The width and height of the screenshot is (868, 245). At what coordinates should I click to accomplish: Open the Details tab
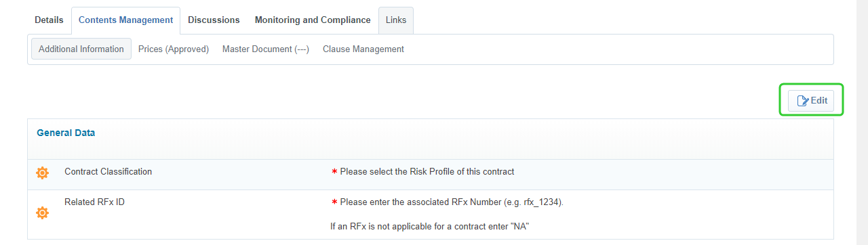click(x=49, y=20)
